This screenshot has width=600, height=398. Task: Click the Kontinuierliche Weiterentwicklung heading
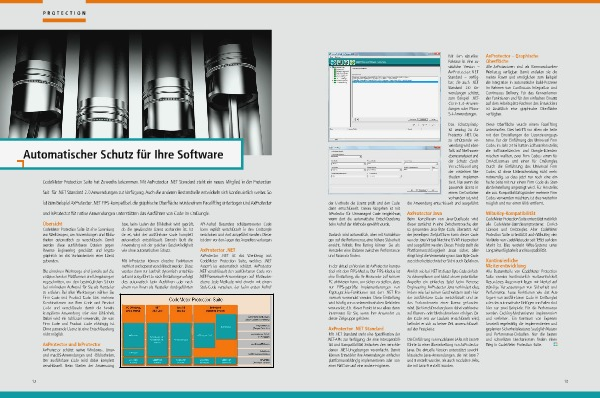[505, 263]
